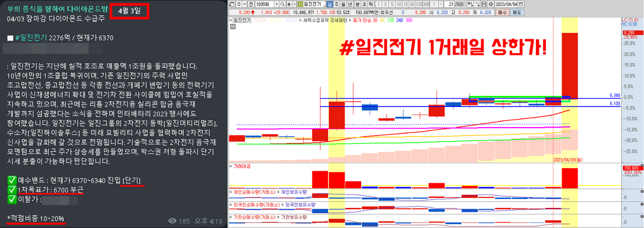Click the 2023/04/03(월) date marker

click(x=568, y=159)
